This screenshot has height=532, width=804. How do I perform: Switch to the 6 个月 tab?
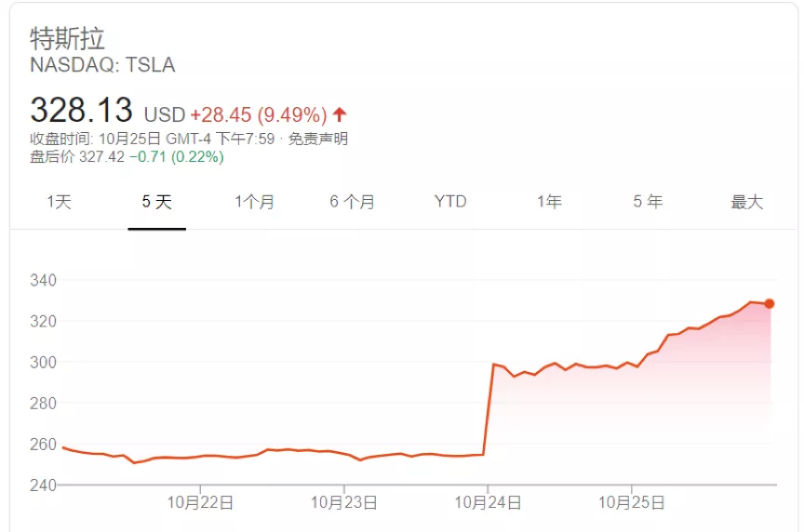352,202
